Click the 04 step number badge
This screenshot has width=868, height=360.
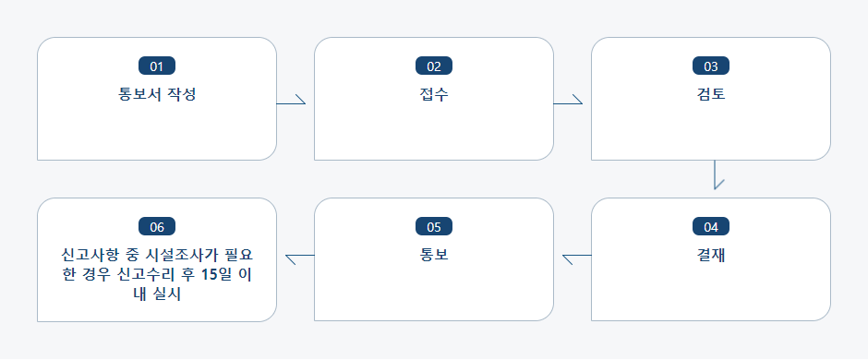(711, 227)
